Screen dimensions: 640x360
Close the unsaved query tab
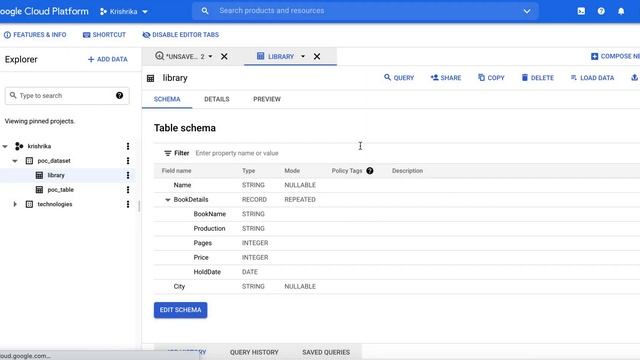coord(224,56)
